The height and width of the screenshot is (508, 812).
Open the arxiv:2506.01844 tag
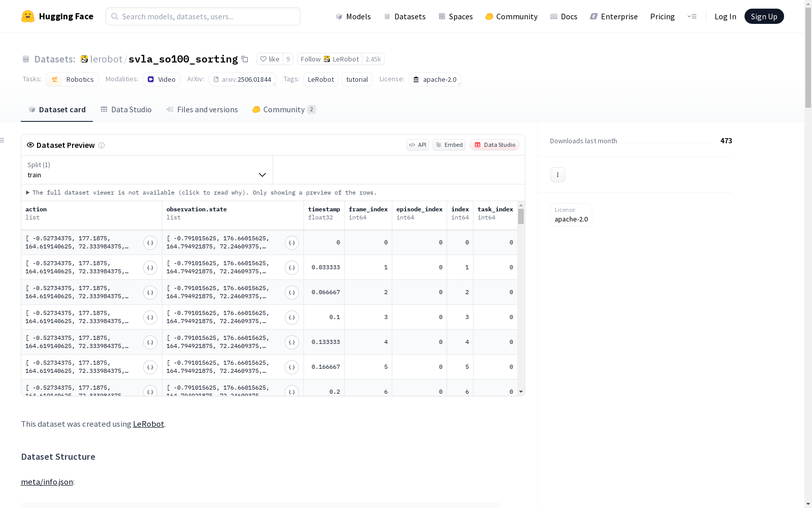tap(242, 79)
